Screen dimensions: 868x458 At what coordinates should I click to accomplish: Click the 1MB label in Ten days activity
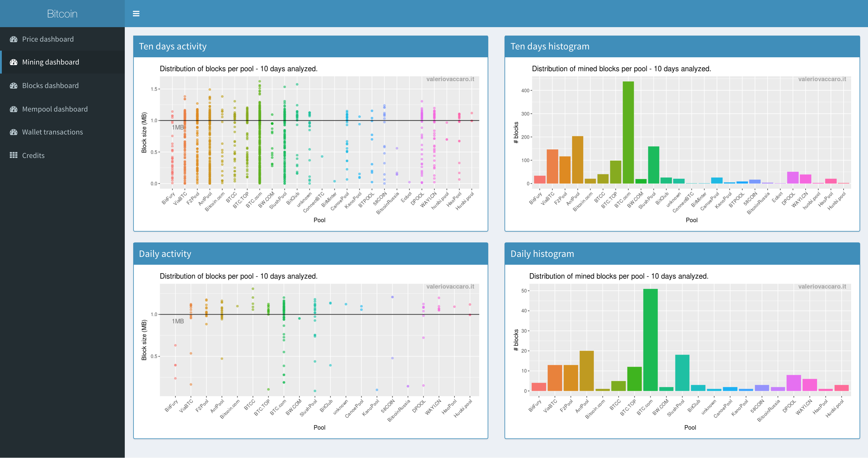178,128
